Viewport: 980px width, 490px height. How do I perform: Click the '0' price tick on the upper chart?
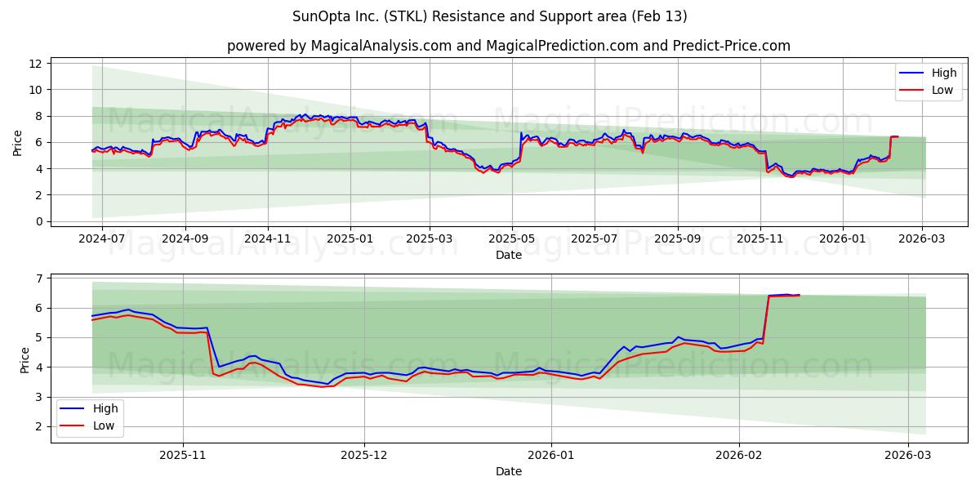tap(39, 221)
